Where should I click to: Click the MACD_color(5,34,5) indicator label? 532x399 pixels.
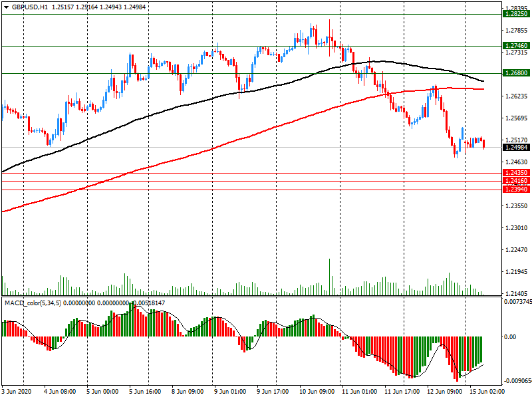[x=33, y=303]
